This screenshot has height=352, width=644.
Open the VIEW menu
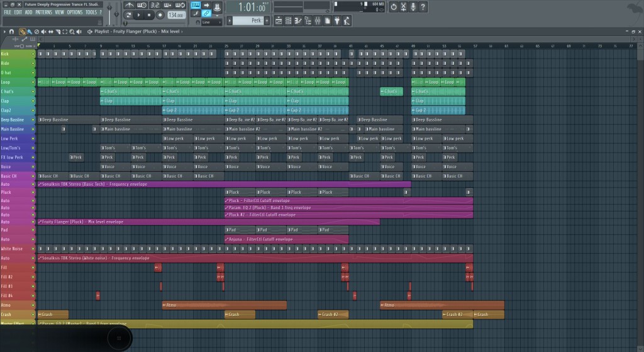60,13
